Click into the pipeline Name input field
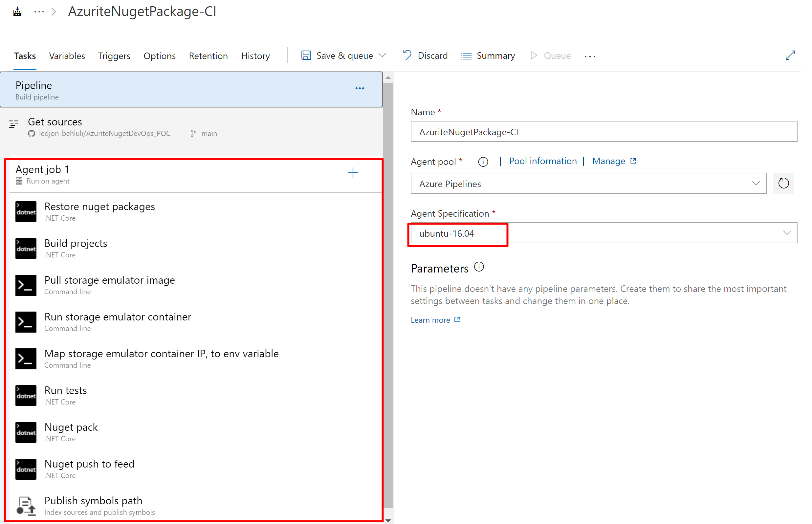Image resolution: width=812 pixels, height=524 pixels. coord(604,132)
